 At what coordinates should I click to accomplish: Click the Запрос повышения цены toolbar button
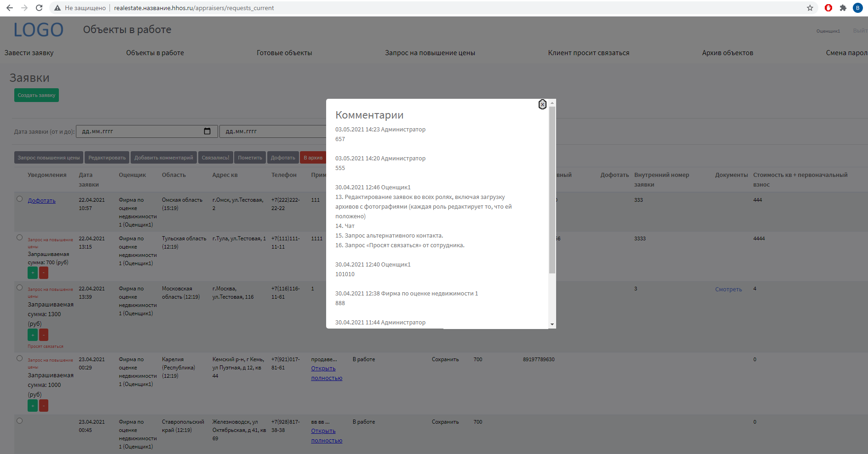click(x=49, y=158)
